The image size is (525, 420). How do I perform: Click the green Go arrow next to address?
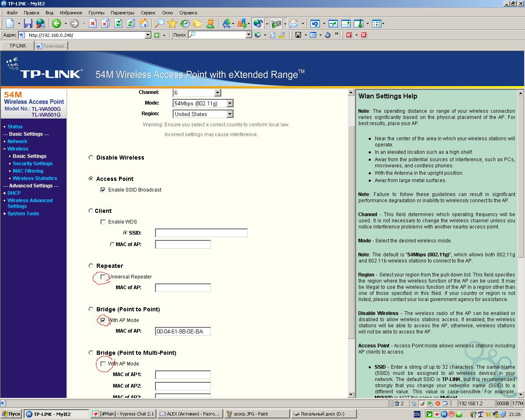click(x=156, y=35)
